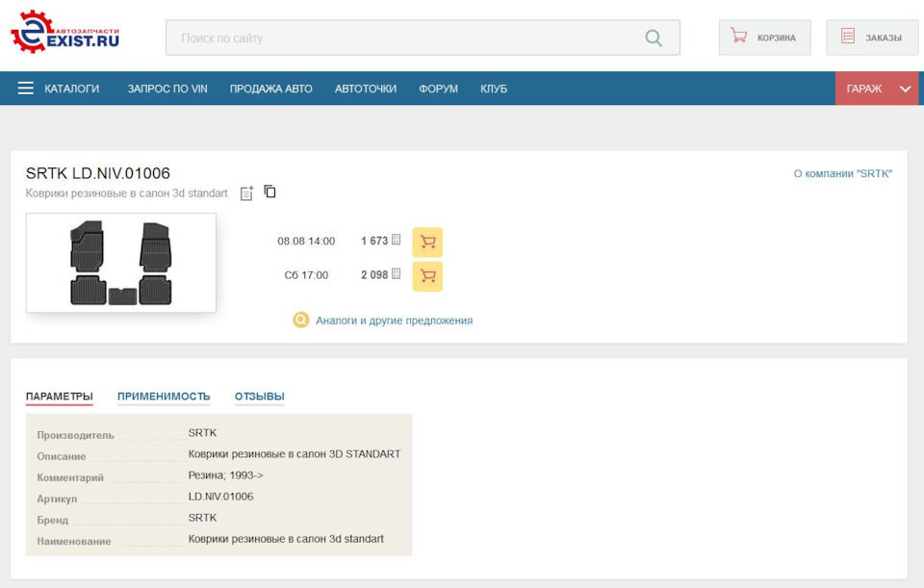Open the Корзина cart button
This screenshot has height=588, width=924.
[764, 38]
